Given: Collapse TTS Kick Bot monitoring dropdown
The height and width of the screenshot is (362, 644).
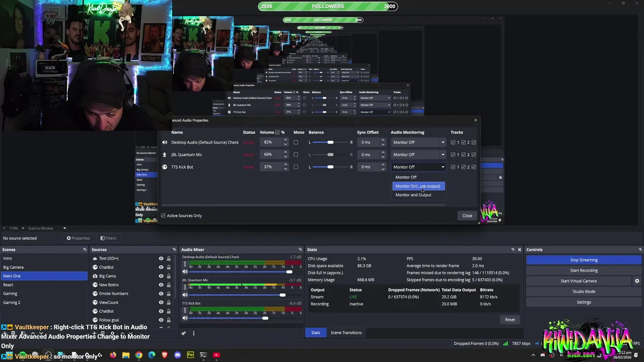Looking at the screenshot, I should [419, 167].
